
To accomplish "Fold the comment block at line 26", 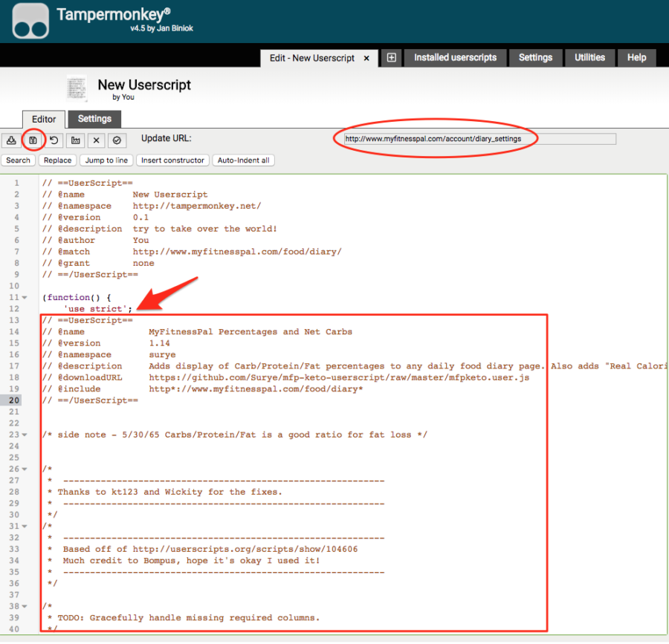I will [25, 469].
